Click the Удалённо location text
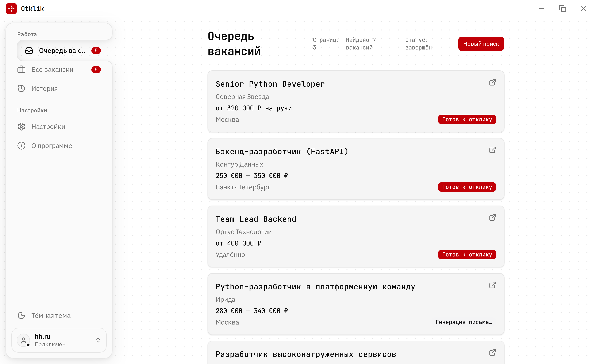The height and width of the screenshot is (364, 594). (230, 255)
